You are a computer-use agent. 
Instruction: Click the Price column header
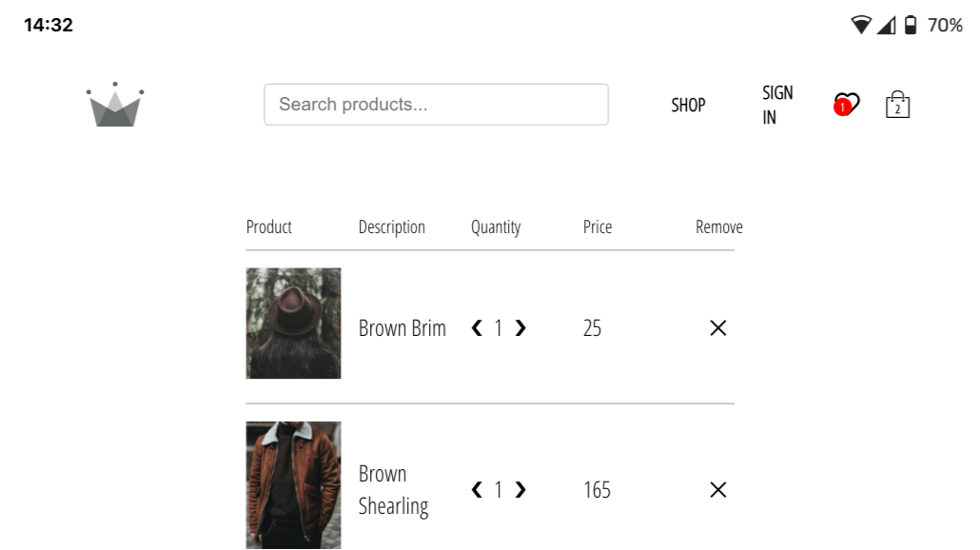(x=598, y=226)
